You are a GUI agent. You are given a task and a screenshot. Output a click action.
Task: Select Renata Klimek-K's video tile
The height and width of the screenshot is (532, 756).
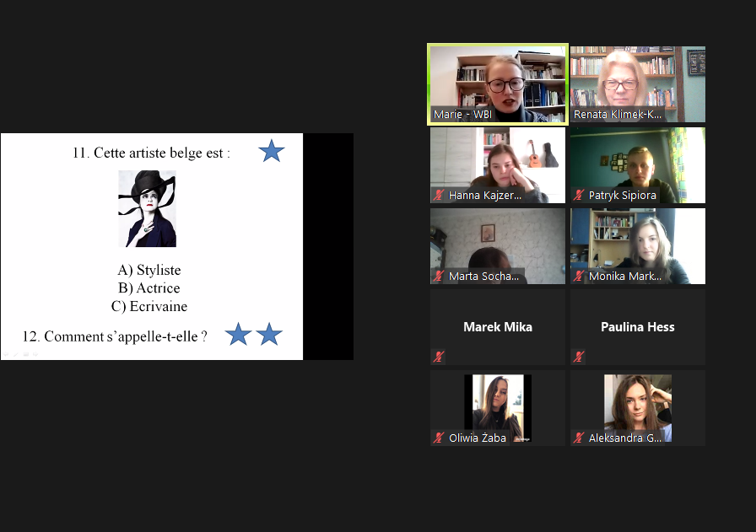pos(637,84)
